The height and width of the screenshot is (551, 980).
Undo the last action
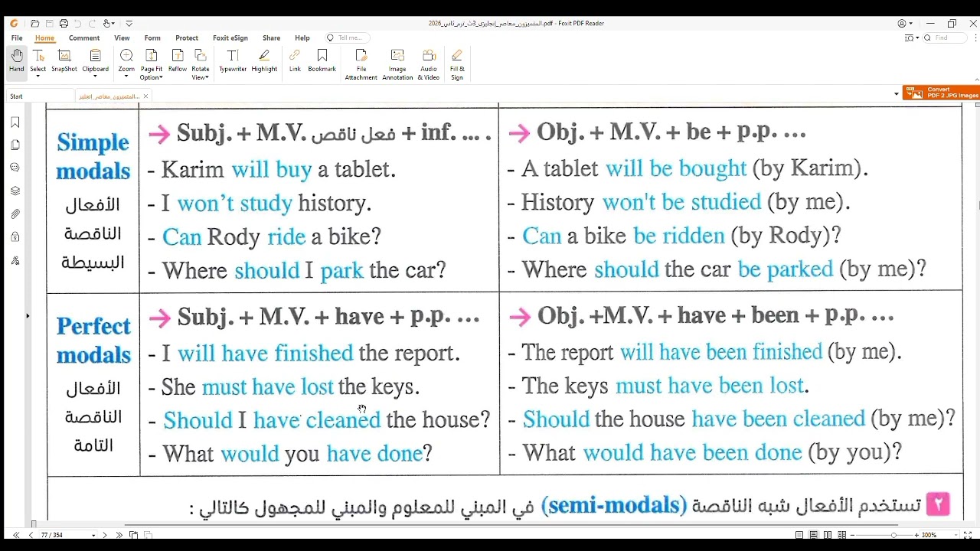pos(78,24)
